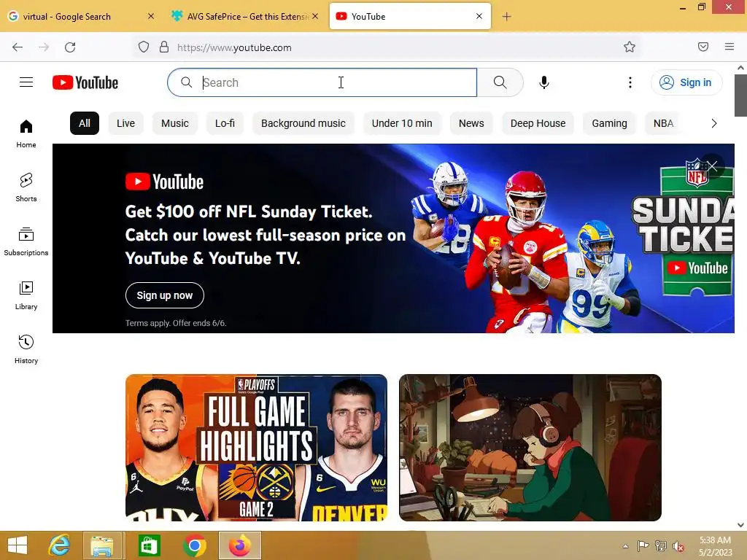The image size is (747, 560).
Task: Select the Background music chip
Action: click(303, 123)
